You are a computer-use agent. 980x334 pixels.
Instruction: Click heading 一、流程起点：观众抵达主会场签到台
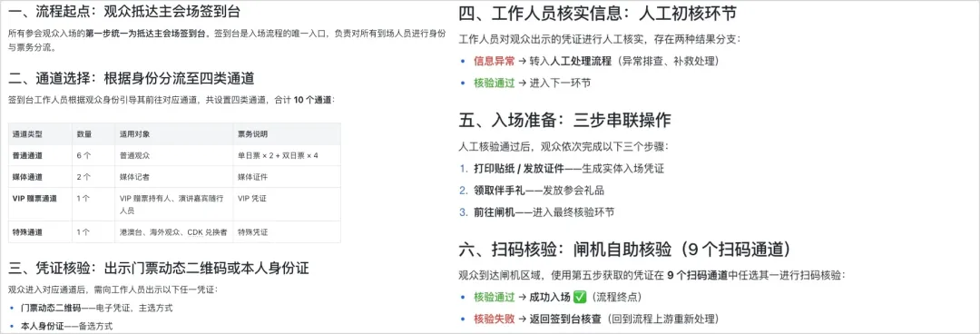click(x=123, y=12)
